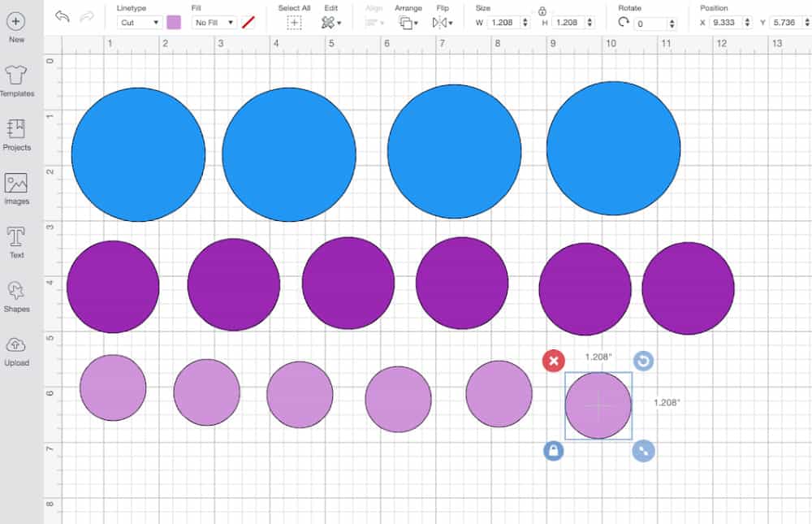
Task: Select the second blue circle
Action: 289,154
